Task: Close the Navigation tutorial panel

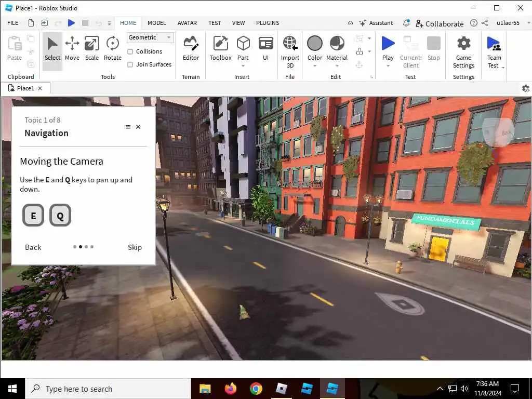Action: coord(138,127)
